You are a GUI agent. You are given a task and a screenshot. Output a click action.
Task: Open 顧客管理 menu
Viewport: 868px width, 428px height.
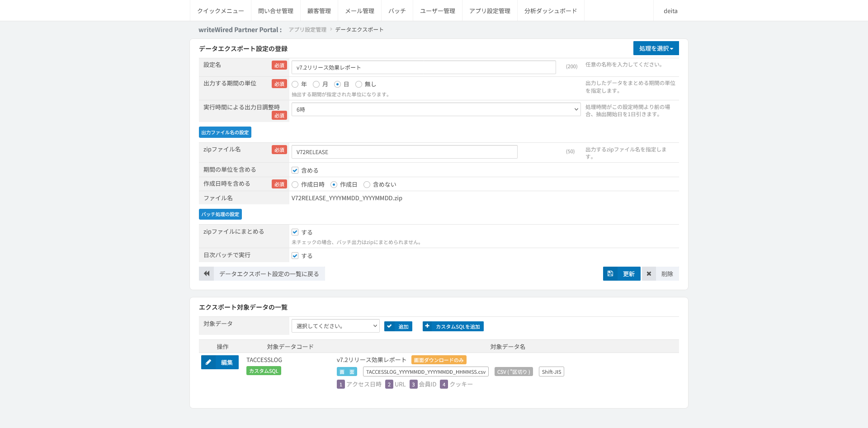point(319,11)
